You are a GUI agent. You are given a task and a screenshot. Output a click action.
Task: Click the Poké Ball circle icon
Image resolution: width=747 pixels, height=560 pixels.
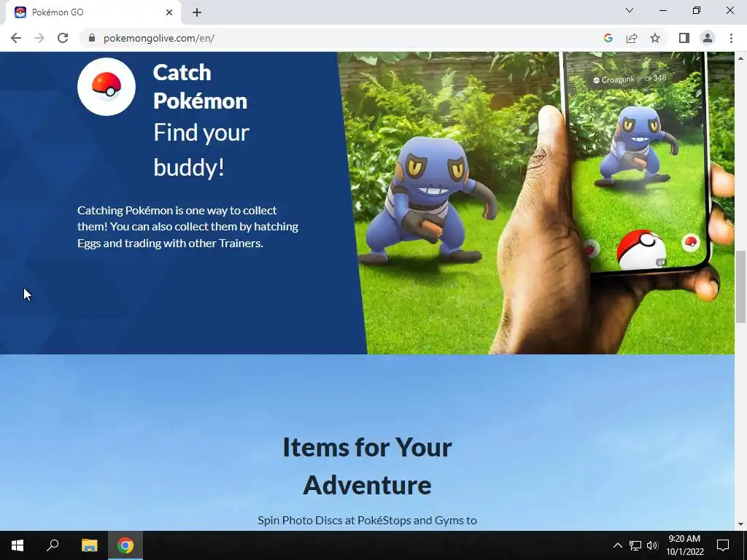107,87
